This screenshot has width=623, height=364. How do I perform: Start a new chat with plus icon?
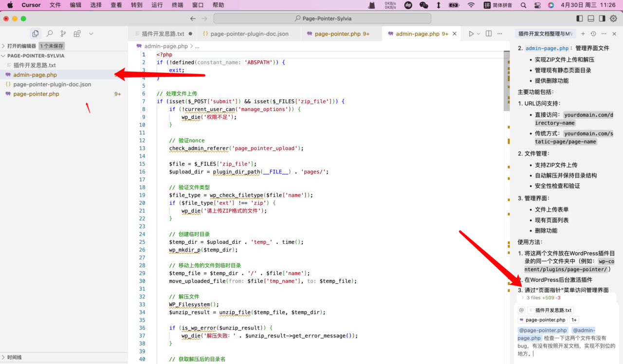click(x=583, y=34)
